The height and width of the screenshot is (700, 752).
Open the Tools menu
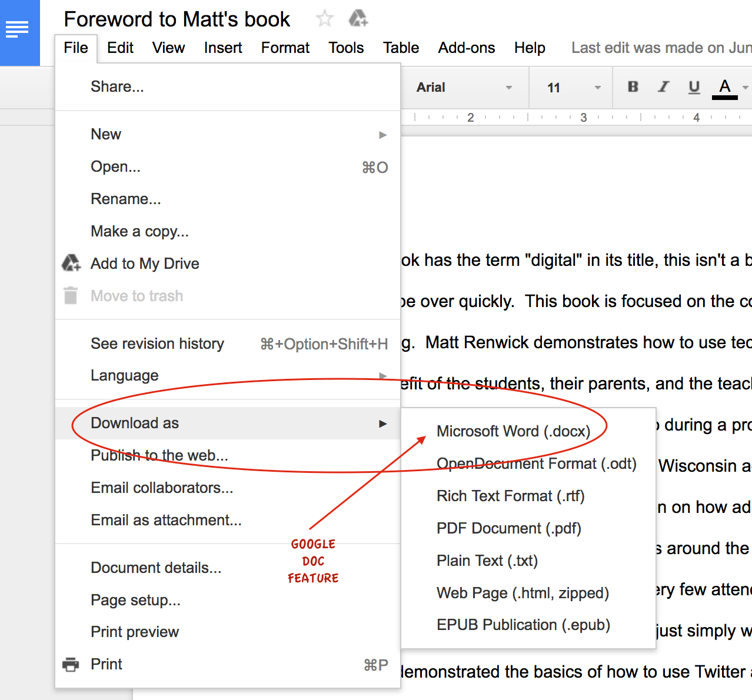tap(346, 48)
